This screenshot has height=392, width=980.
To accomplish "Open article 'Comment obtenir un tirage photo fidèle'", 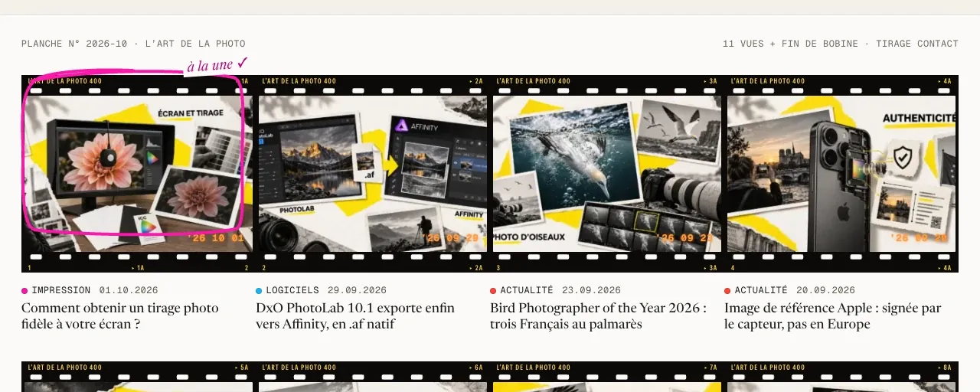I will (x=120, y=315).
